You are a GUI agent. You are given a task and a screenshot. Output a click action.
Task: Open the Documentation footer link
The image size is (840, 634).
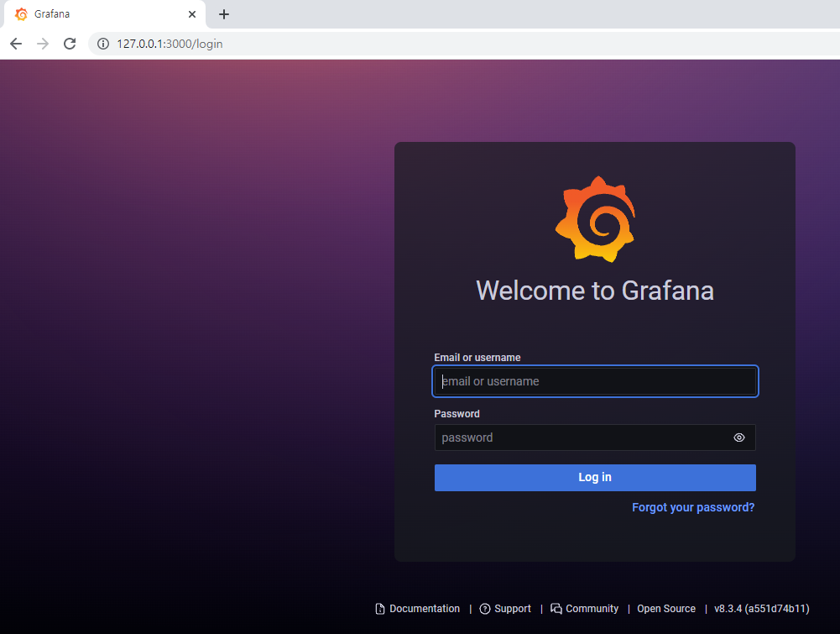tap(424, 609)
